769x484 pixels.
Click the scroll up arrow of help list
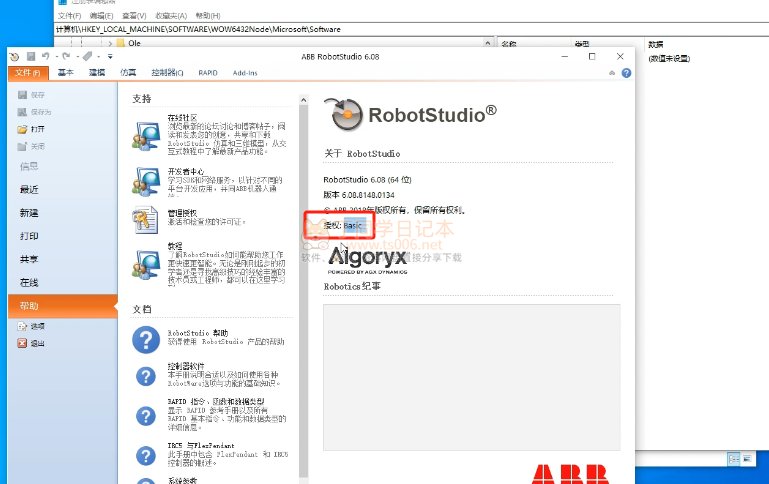pyautogui.click(x=304, y=100)
